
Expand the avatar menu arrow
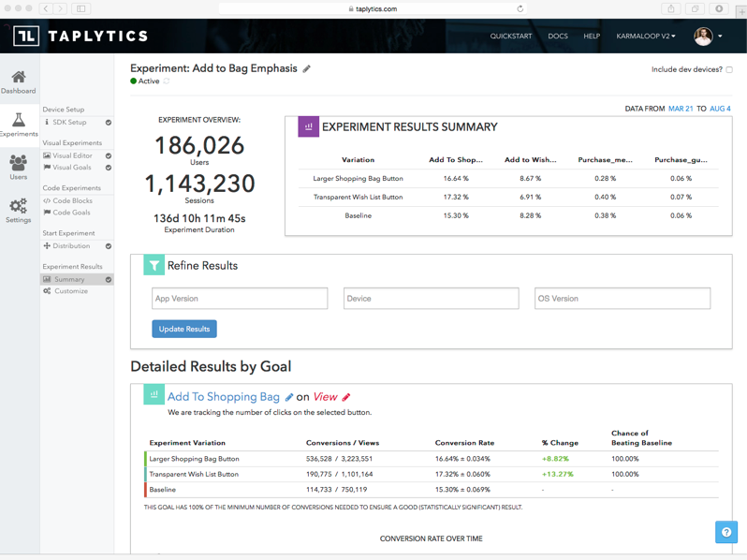pyautogui.click(x=720, y=37)
